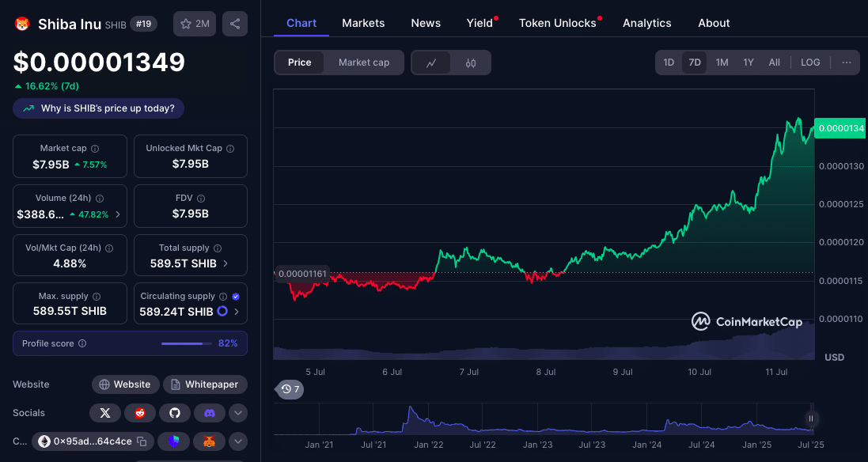Click the 0.00001161 opening price label
Image resolution: width=868 pixels, height=462 pixels.
(302, 274)
